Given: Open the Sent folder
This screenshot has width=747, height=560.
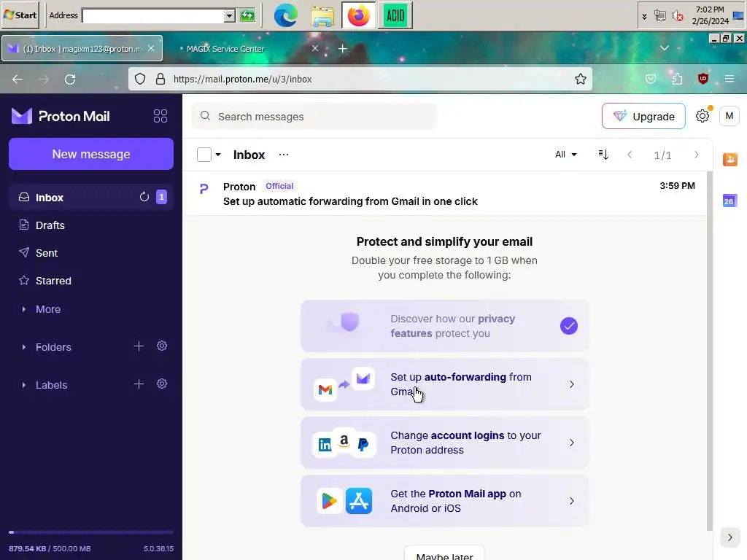Looking at the screenshot, I should [90, 253].
